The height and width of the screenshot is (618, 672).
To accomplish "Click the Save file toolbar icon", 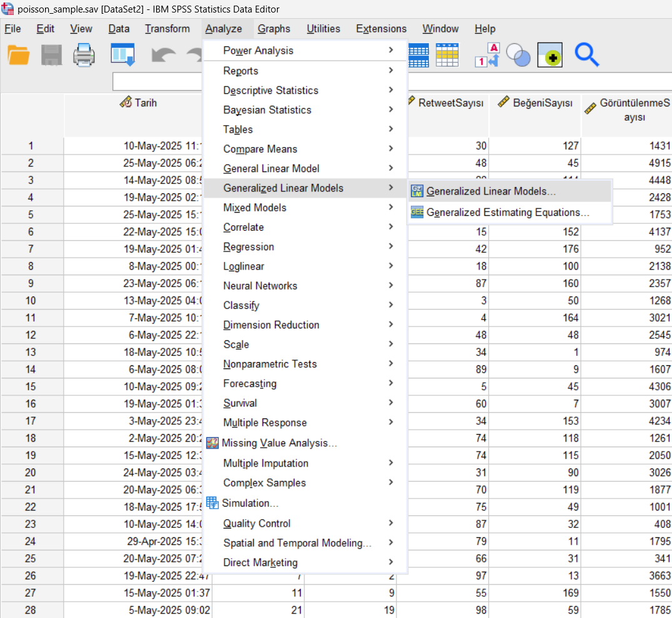I will [x=51, y=55].
